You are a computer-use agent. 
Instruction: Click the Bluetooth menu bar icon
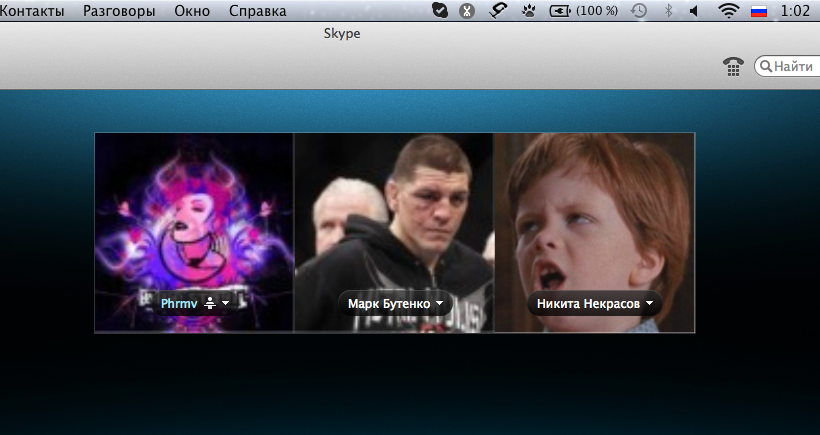[x=668, y=10]
